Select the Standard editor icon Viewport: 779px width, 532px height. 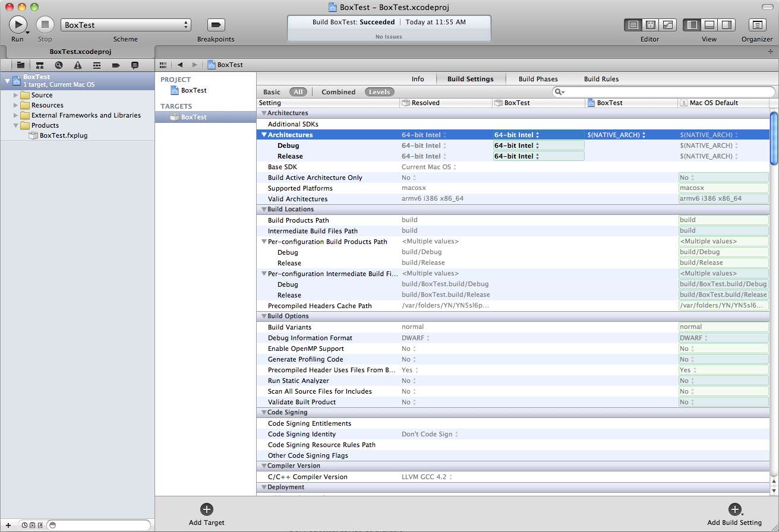point(633,25)
